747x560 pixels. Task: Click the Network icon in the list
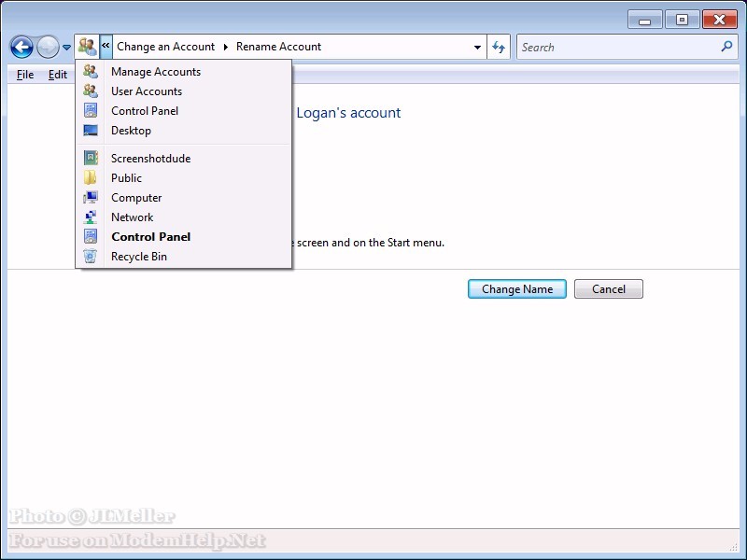pyautogui.click(x=90, y=217)
